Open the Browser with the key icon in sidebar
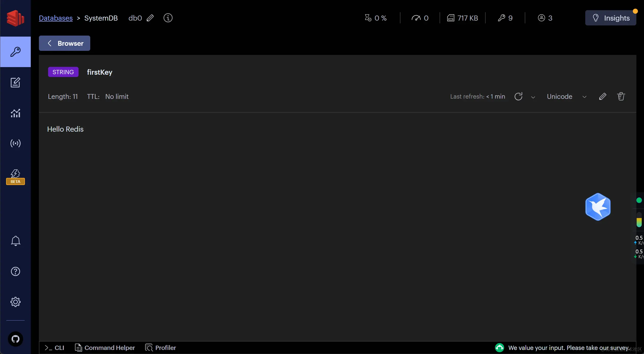Screen dimensions: 644x354 click(15, 52)
